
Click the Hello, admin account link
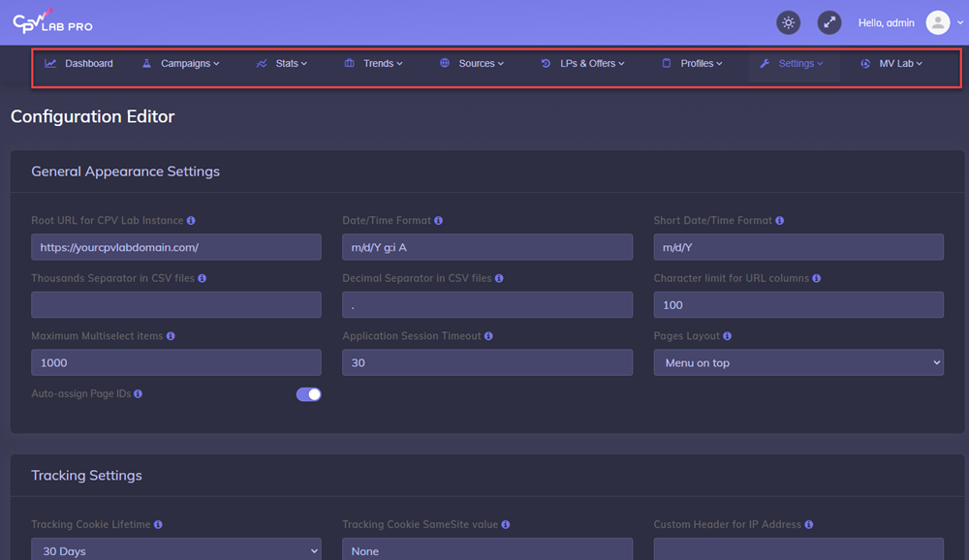pyautogui.click(x=886, y=22)
